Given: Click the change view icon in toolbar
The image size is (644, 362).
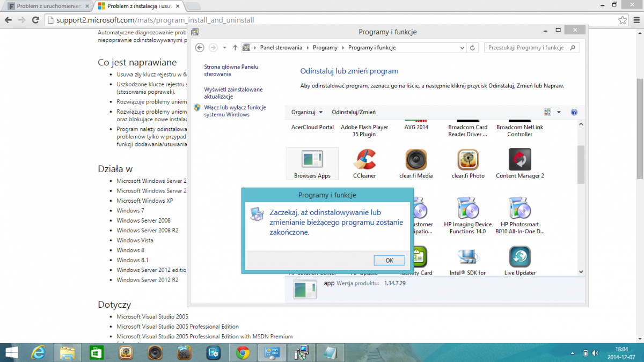Looking at the screenshot, I should 548,112.
